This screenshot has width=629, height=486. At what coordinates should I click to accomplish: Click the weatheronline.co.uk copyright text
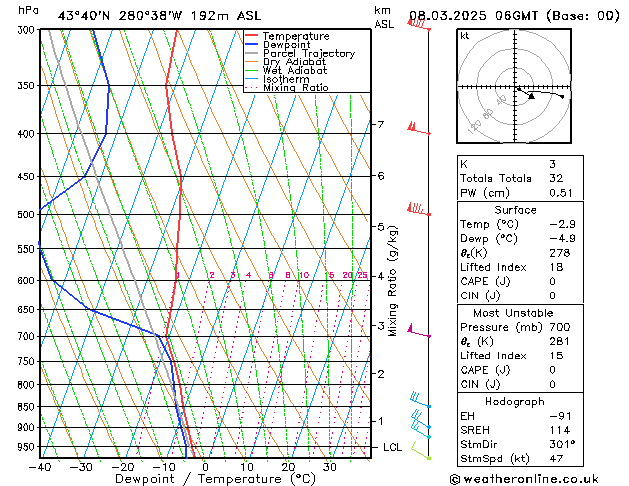pyautogui.click(x=524, y=479)
